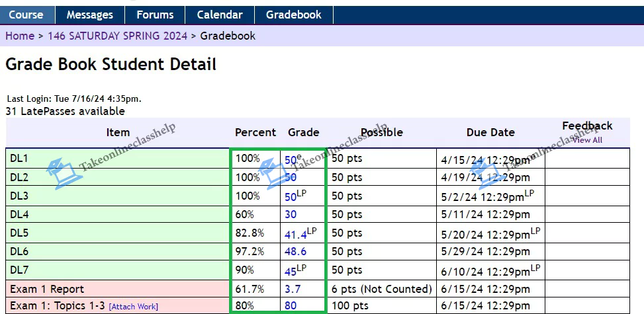Open DL1 grade link of 50

tap(291, 160)
